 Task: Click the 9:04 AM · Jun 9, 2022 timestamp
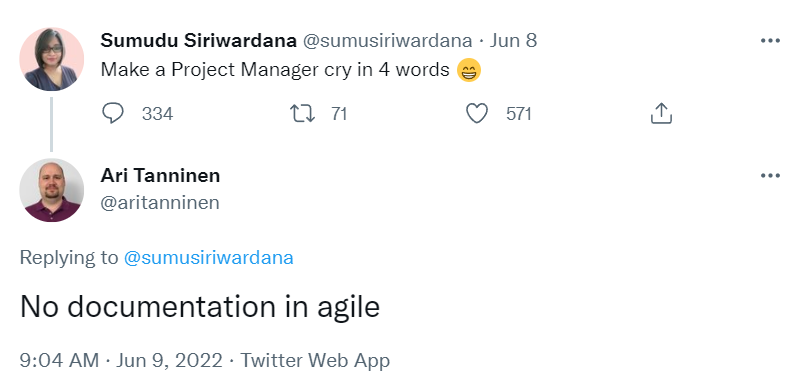(121, 361)
